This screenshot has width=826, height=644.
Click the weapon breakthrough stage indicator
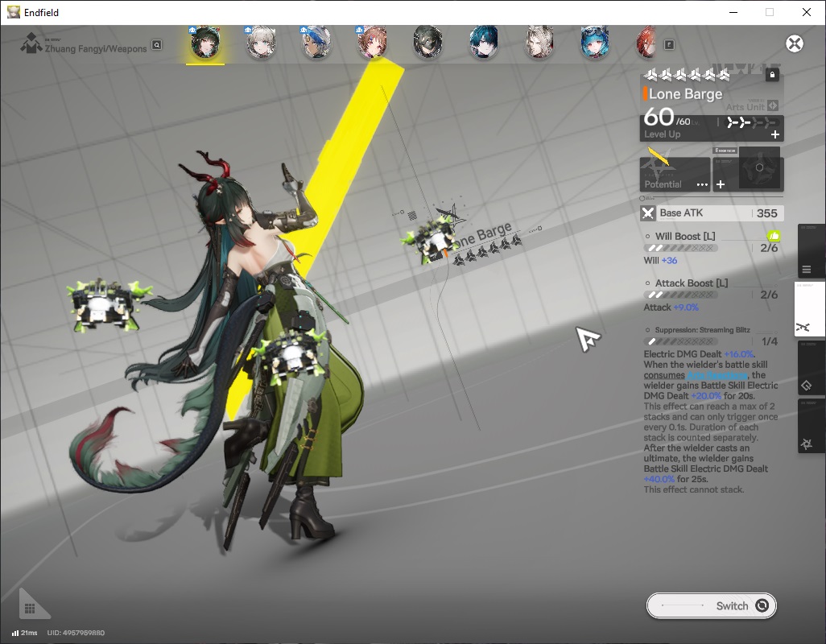[751, 122]
